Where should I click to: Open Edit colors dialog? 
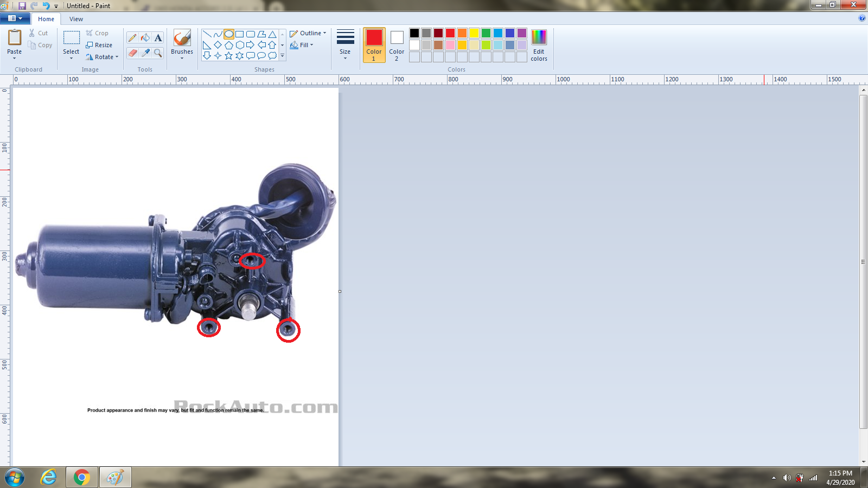(x=539, y=45)
